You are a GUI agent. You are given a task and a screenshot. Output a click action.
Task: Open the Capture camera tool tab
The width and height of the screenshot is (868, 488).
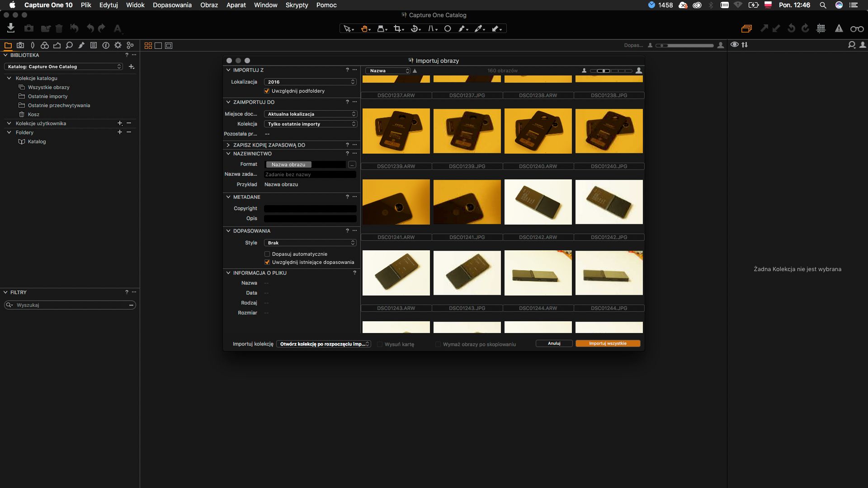click(x=20, y=45)
